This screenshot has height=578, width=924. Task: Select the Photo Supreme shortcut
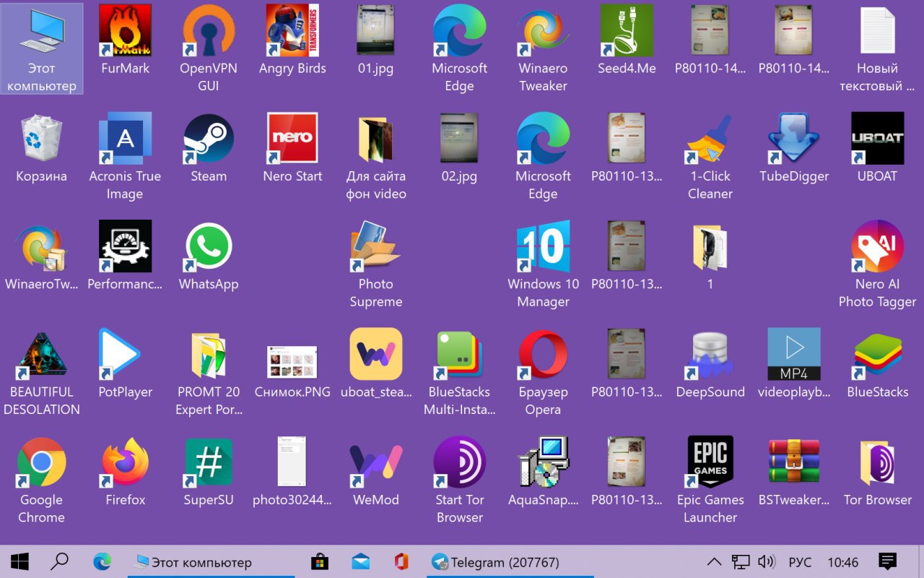coord(376,247)
